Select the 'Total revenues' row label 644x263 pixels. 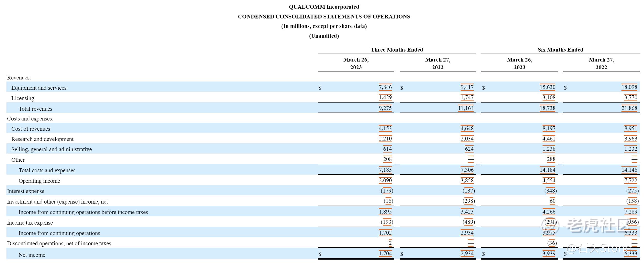coord(35,109)
